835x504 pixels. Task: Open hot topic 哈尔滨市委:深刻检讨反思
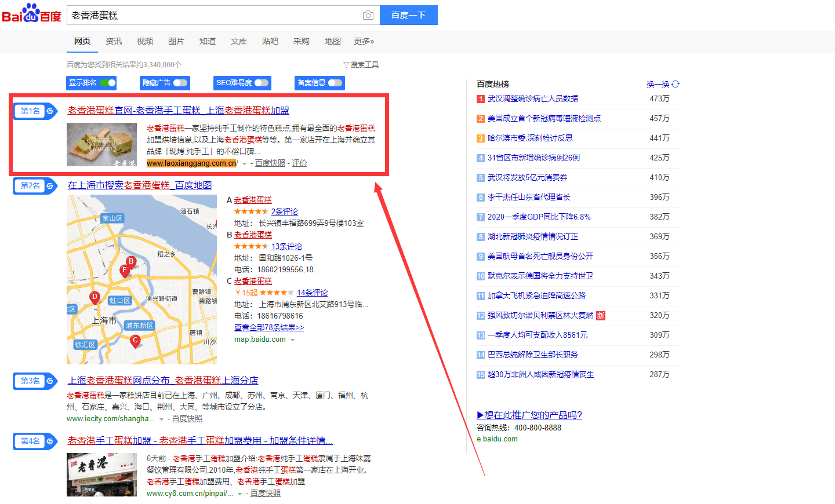(x=530, y=138)
